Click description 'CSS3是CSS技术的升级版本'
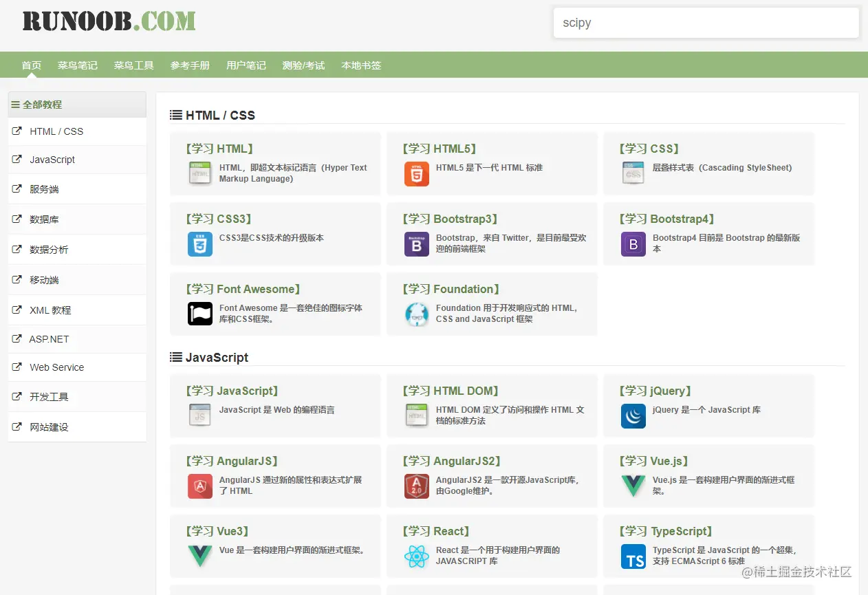This screenshot has width=868, height=595. [272, 237]
